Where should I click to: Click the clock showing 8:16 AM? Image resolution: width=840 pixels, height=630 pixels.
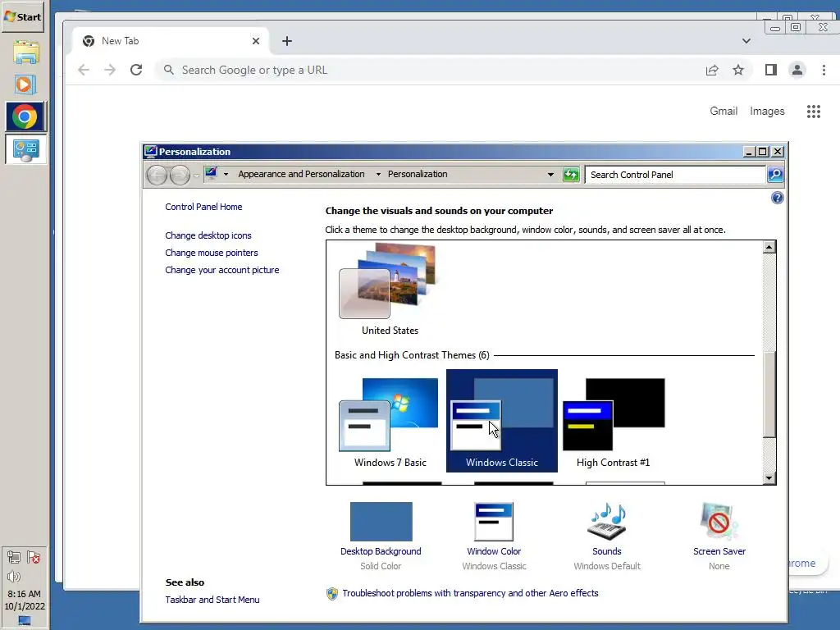[24, 594]
